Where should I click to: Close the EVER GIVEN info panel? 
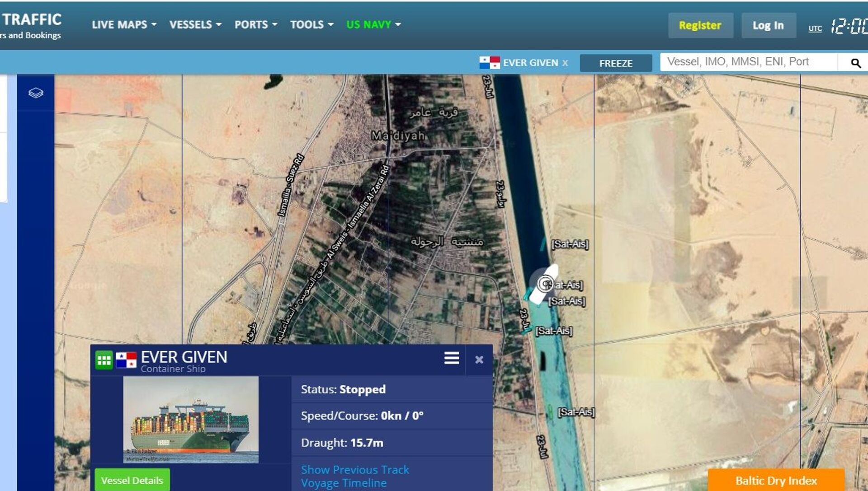(x=479, y=360)
